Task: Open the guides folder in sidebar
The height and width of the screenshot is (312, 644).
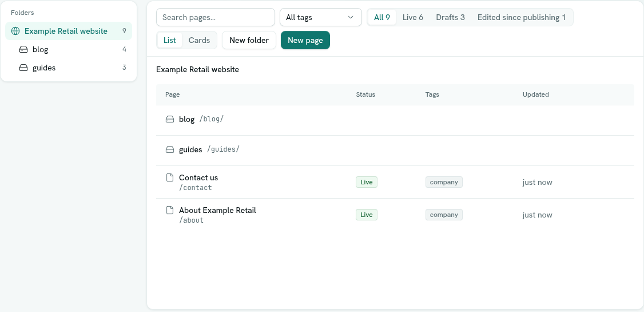Action: [69, 68]
